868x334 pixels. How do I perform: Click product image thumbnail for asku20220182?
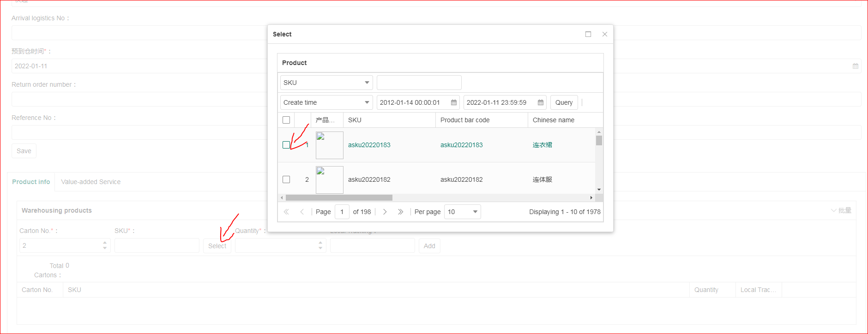coord(330,180)
